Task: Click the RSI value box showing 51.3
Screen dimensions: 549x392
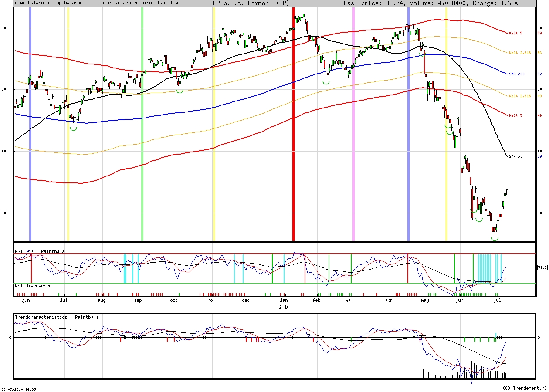Action: (x=541, y=268)
